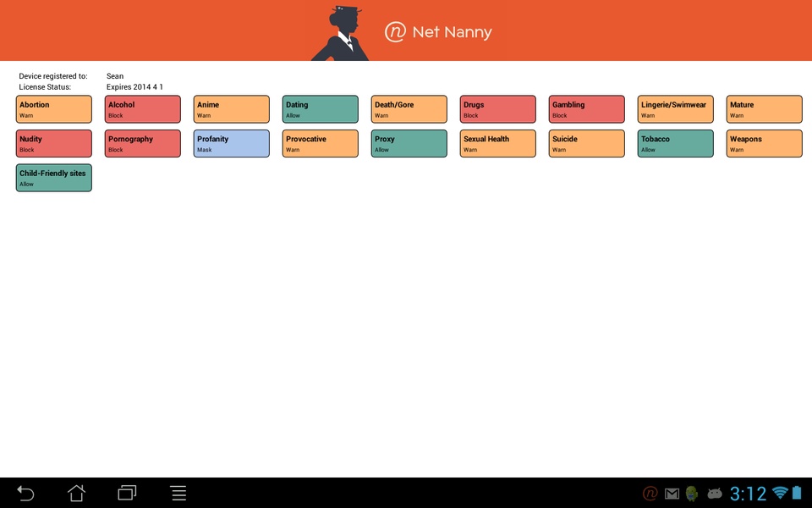Open the menu icon in navigation bar
Image resolution: width=812 pixels, height=508 pixels.
coord(178,493)
